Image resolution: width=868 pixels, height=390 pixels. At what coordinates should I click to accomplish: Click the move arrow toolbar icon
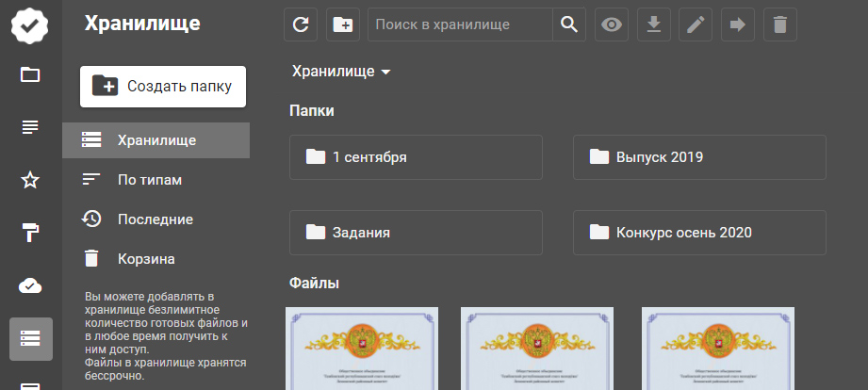click(x=737, y=24)
